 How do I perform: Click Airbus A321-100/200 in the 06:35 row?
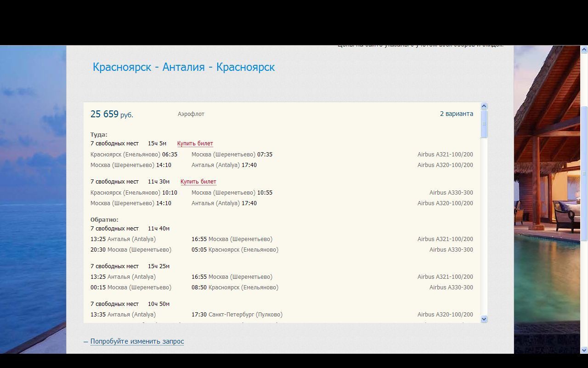445,155
